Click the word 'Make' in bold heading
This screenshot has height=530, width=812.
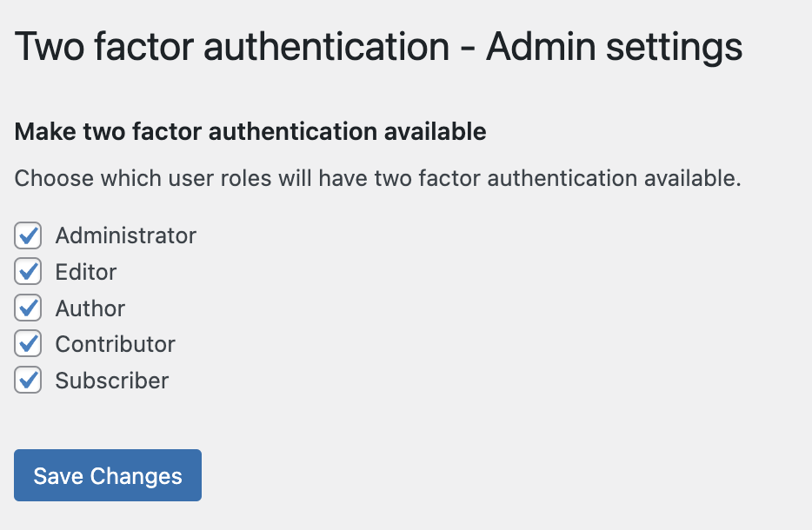[45, 131]
